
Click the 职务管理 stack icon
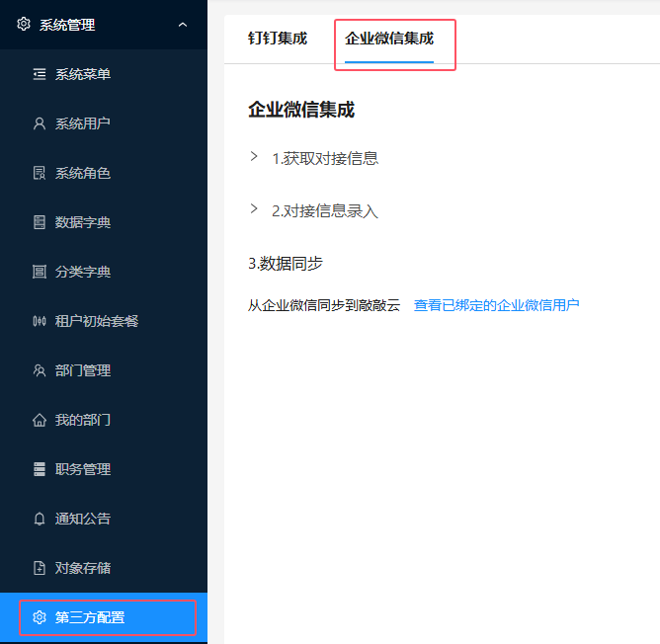[40, 469]
